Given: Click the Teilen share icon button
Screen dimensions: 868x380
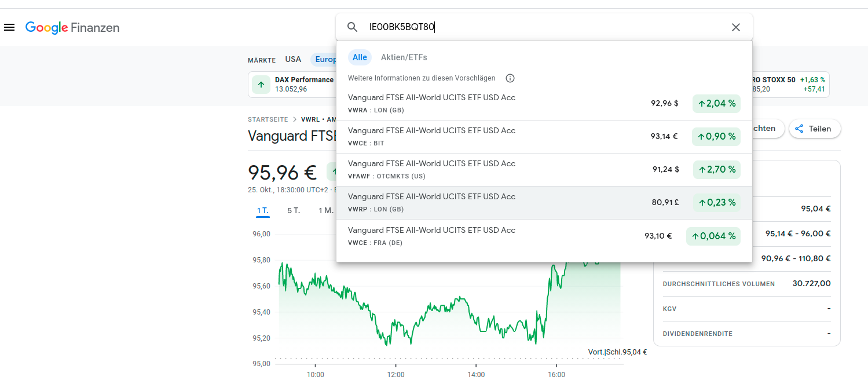Looking at the screenshot, I should (x=814, y=129).
